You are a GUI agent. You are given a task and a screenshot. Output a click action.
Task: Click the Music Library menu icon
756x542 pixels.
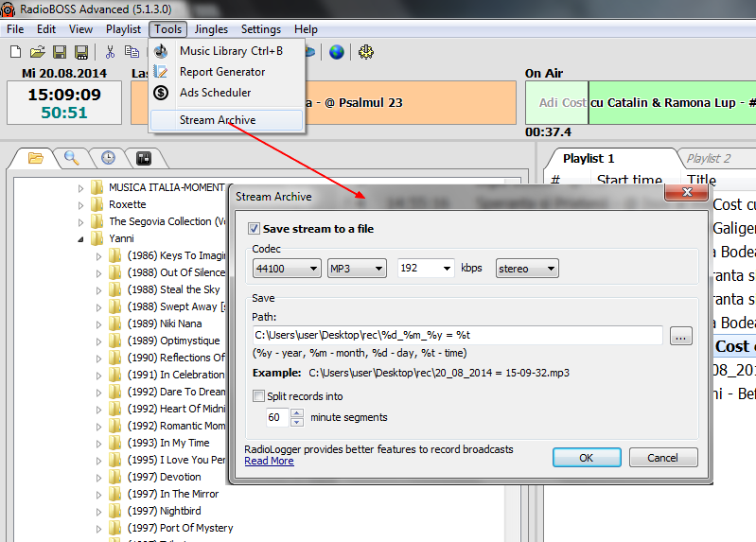coord(161,51)
